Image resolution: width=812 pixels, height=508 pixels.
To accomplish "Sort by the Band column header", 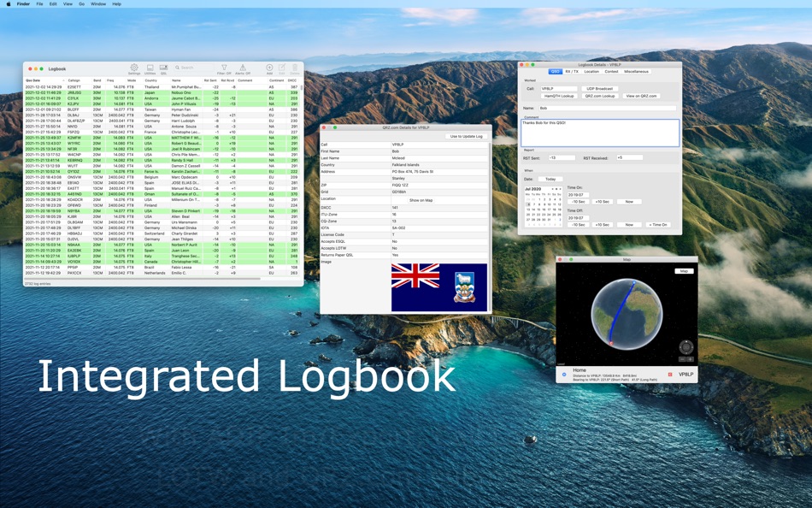I will 97,80.
